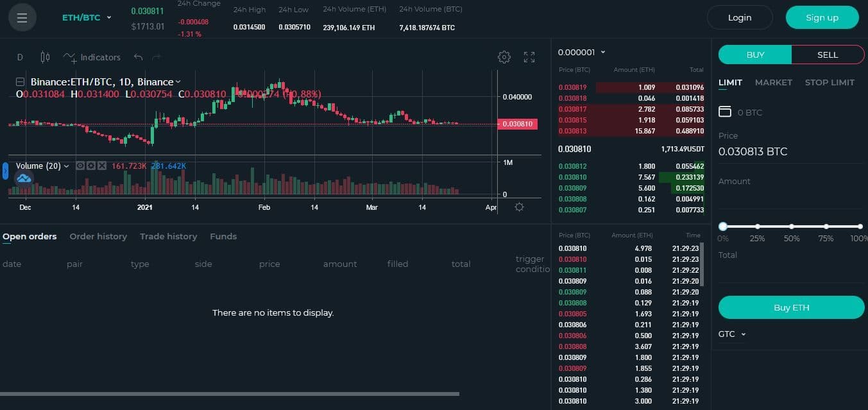Undo the last chart action
Screen dimensions: 868x410
(x=138, y=57)
